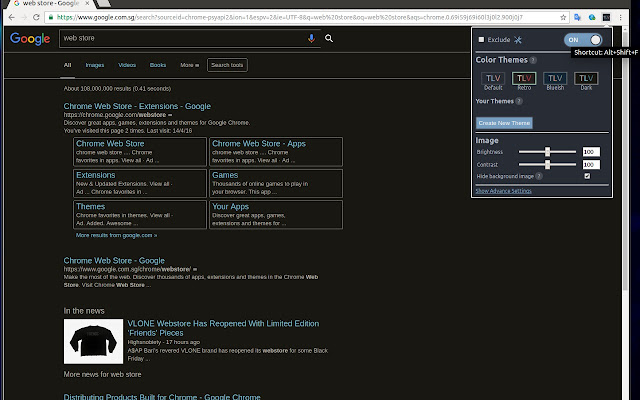Image resolution: width=640 pixels, height=400 pixels.
Task: Uncheck the Hide background image checkbox
Action: click(587, 176)
